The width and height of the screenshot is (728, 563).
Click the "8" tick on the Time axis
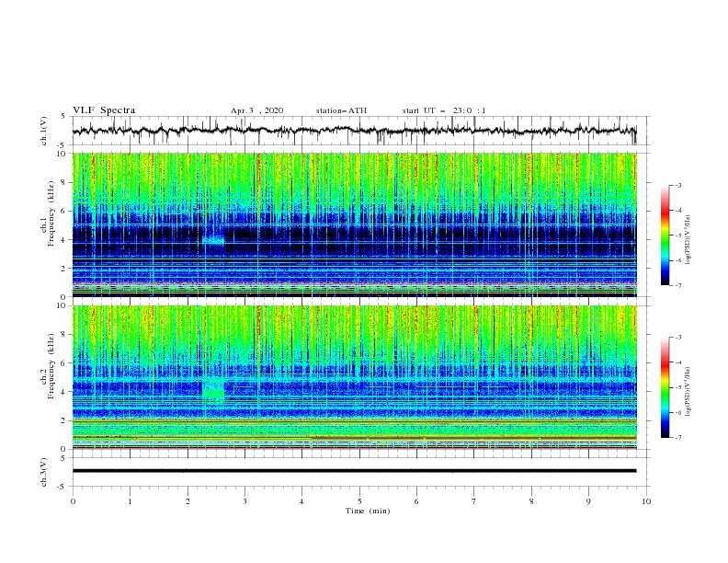(531, 501)
